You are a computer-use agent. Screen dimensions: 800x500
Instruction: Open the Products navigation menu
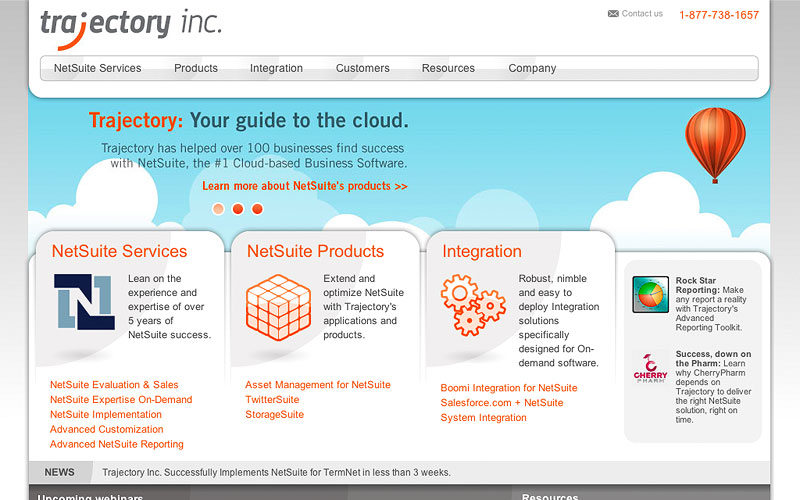tap(196, 68)
